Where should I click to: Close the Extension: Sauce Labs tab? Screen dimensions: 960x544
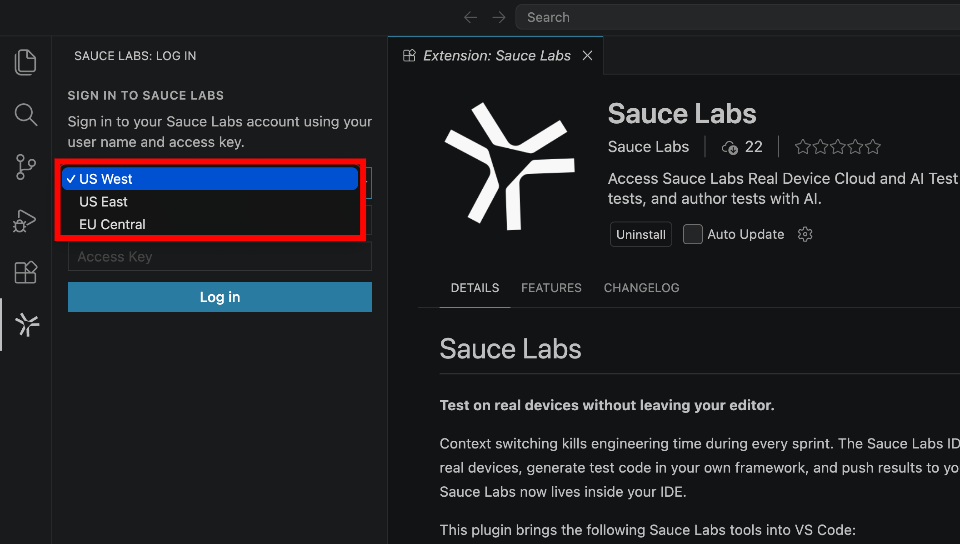coord(587,56)
